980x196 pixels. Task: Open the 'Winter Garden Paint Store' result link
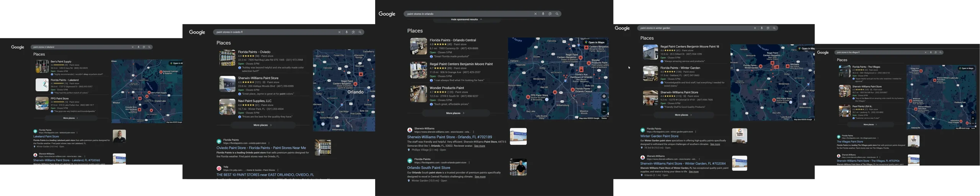coord(659,136)
